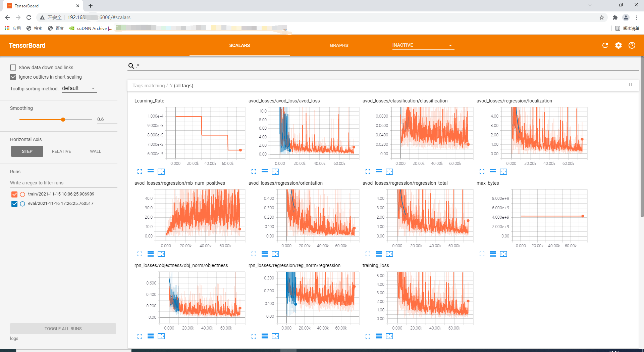Toggle log scale on mb_num_positives chart
This screenshot has height=352, width=644.
point(151,254)
